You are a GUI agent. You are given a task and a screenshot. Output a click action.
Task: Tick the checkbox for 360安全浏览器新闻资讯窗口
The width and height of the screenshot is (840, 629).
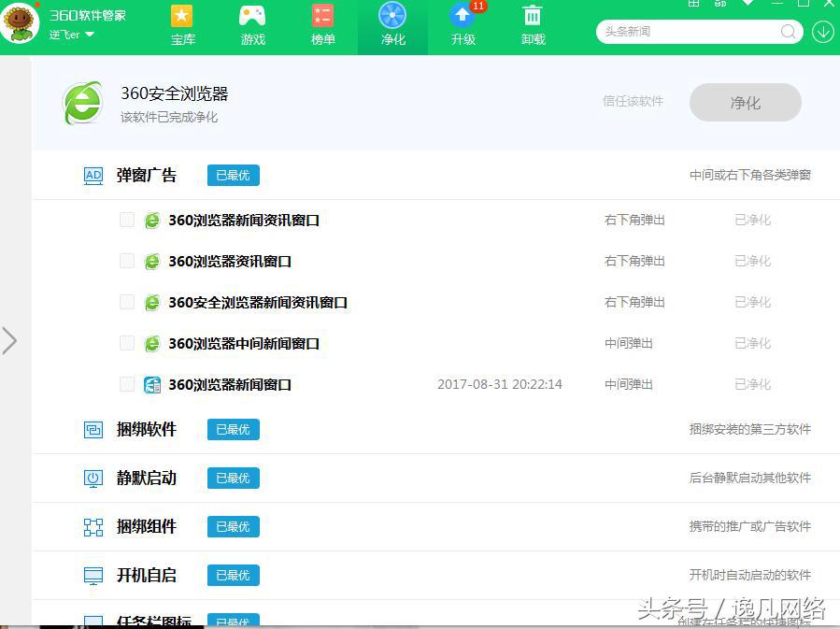click(127, 302)
